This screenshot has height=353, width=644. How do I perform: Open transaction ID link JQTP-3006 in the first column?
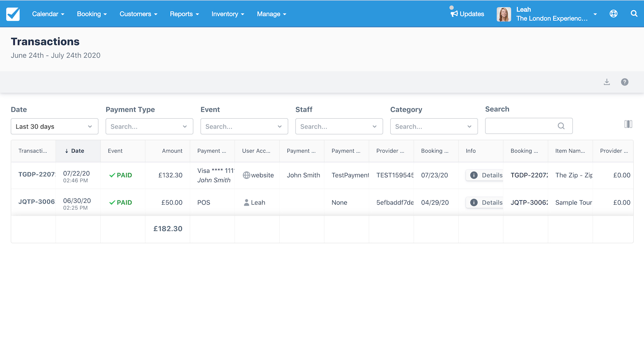tap(37, 202)
